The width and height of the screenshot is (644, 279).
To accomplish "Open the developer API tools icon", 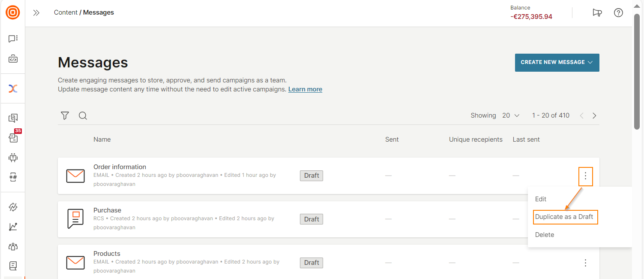I will [x=13, y=58].
